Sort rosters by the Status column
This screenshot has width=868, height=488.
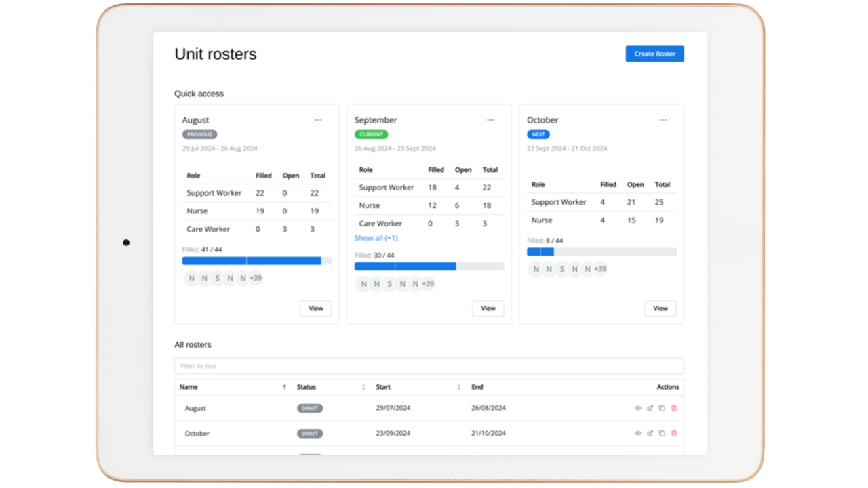[363, 387]
